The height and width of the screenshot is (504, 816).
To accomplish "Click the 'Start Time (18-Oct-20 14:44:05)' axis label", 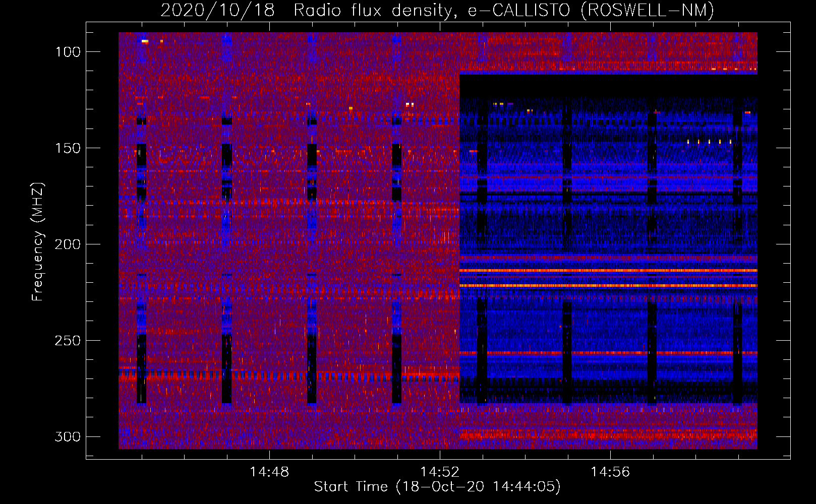I will (x=437, y=487).
